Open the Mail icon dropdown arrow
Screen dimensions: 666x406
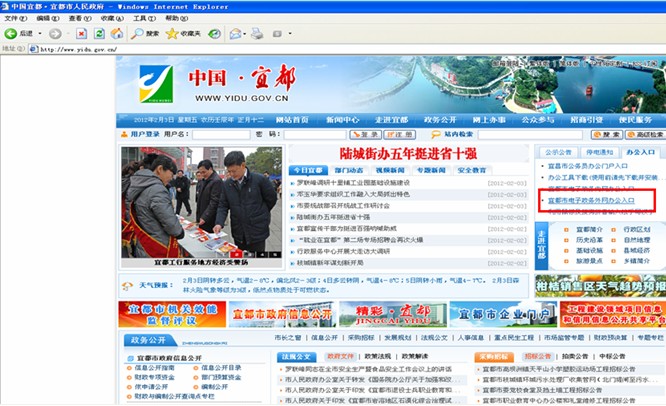[x=244, y=33]
